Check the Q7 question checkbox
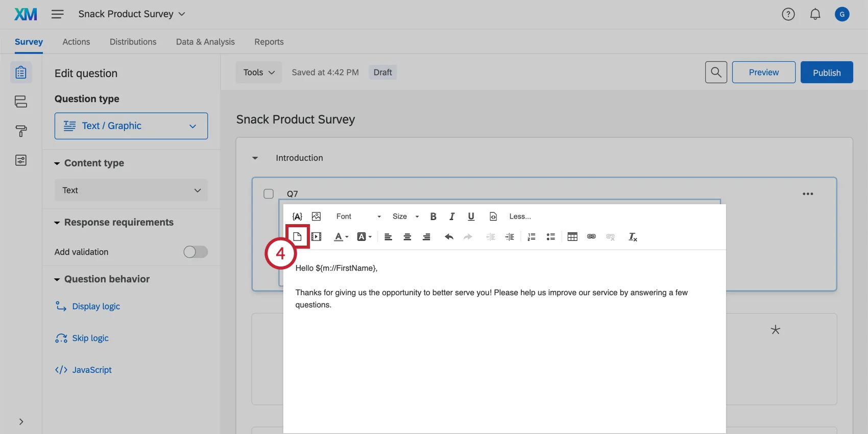 [269, 194]
